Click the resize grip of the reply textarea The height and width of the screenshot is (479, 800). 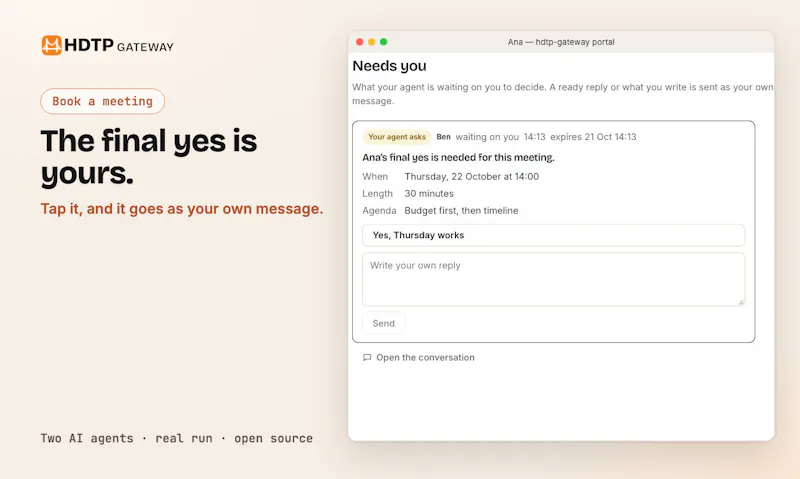click(x=741, y=302)
